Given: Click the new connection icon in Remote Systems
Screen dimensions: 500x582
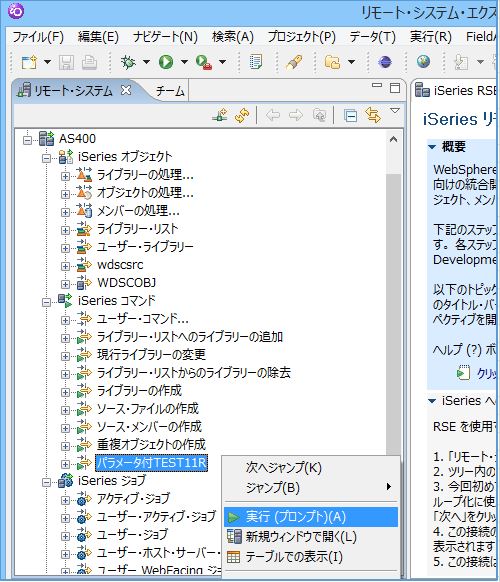Looking at the screenshot, I should tap(220, 115).
